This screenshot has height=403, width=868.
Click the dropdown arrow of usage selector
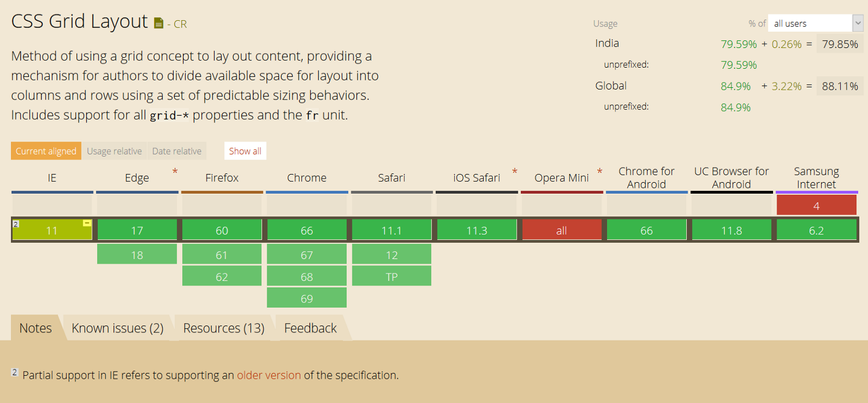click(x=858, y=23)
